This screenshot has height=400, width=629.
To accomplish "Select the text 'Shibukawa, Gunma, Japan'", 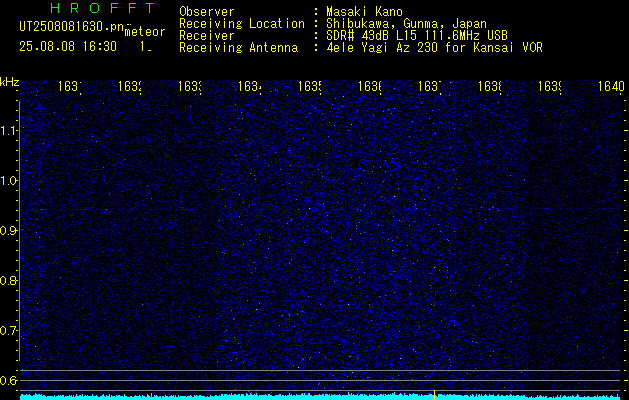I will [x=406, y=24].
